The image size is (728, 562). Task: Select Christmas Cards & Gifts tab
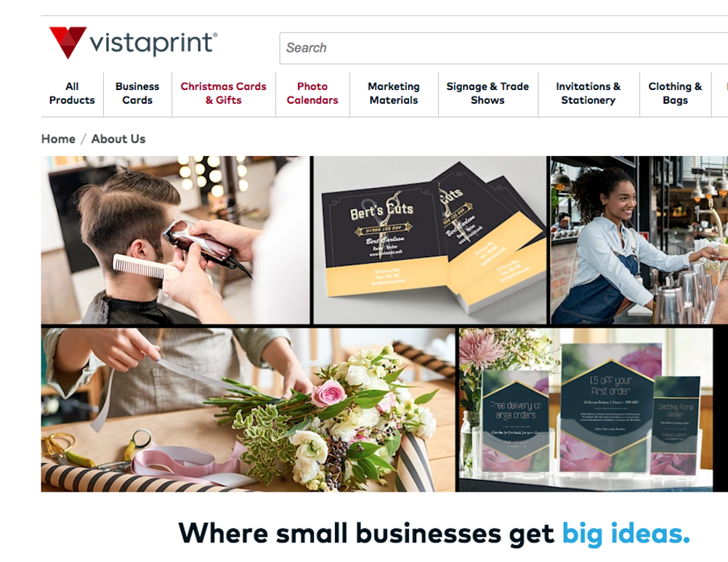(223, 93)
